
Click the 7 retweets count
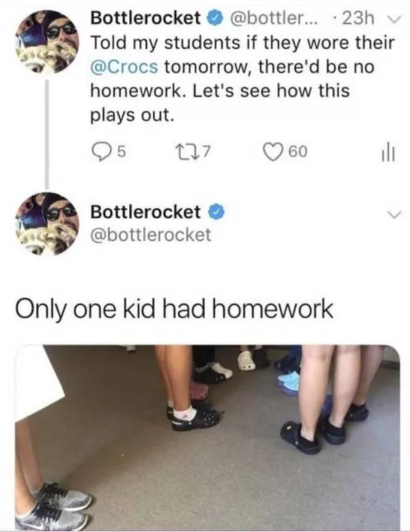[207, 152]
